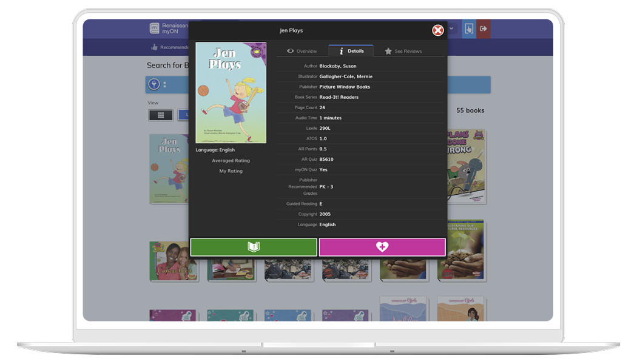Open the book with green read button
This screenshot has width=637, height=364.
click(254, 247)
